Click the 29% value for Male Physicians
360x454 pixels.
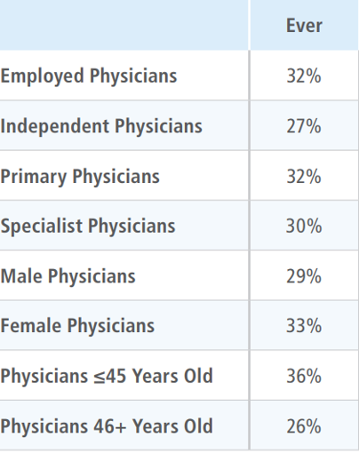(x=304, y=276)
